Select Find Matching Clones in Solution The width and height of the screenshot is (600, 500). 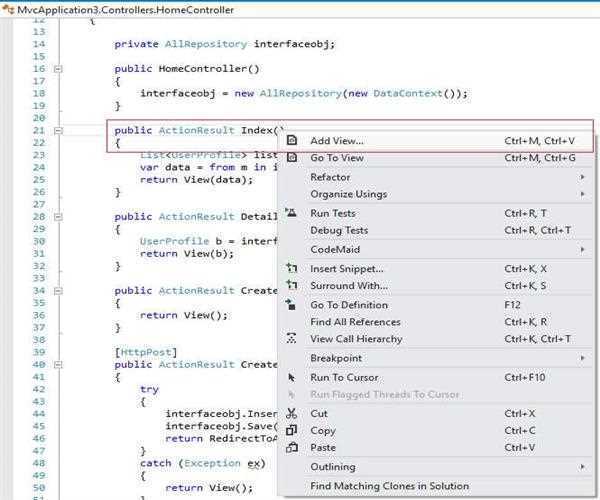click(436, 486)
